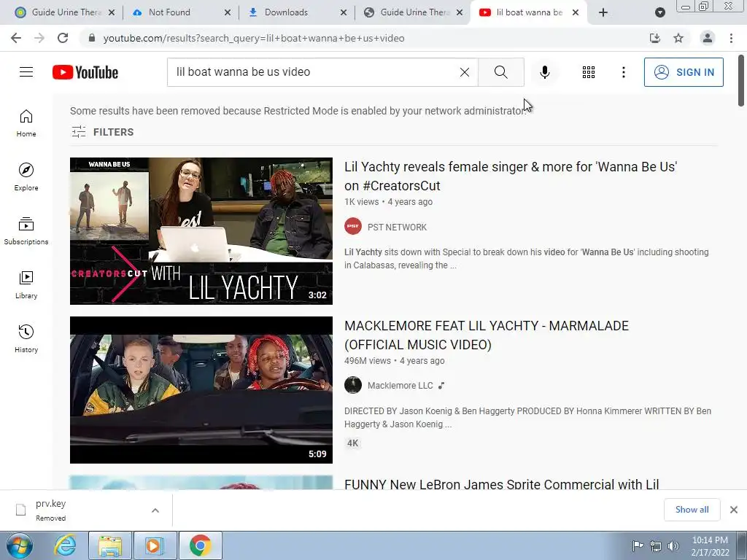Image resolution: width=747 pixels, height=560 pixels.
Task: Bookmark this page with star icon
Action: tap(678, 38)
